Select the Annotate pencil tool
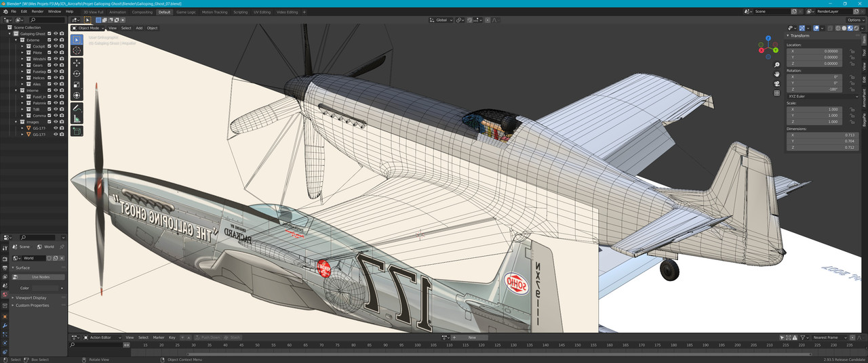The image size is (868, 363). pos(77,108)
